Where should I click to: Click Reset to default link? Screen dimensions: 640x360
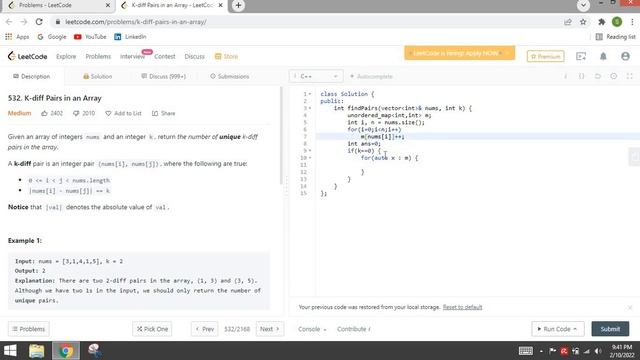(x=462, y=307)
